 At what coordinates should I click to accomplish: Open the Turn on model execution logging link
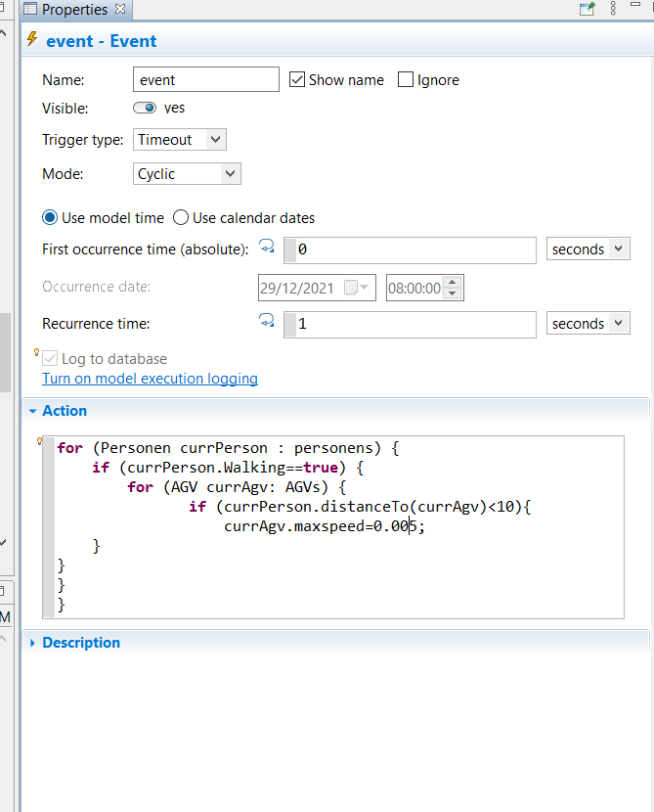[150, 379]
